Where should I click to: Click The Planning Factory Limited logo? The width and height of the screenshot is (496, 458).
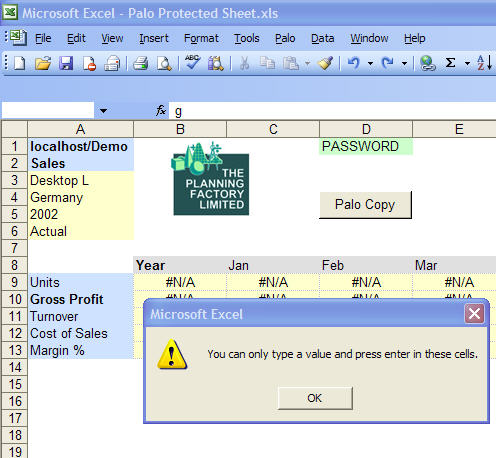[210, 179]
